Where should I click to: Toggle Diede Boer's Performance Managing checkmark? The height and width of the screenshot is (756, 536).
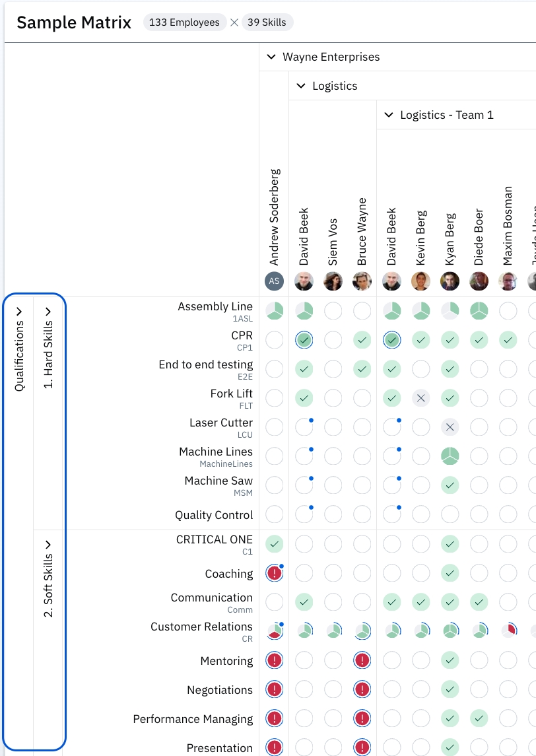479,718
